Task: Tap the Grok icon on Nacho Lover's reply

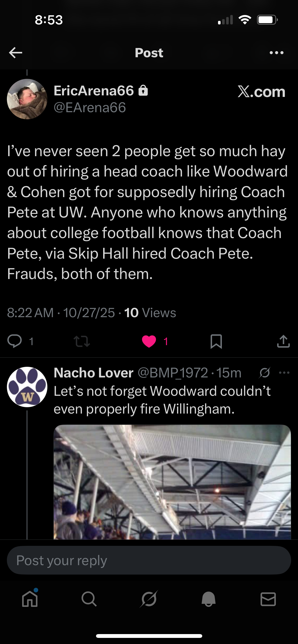Action: [265, 373]
